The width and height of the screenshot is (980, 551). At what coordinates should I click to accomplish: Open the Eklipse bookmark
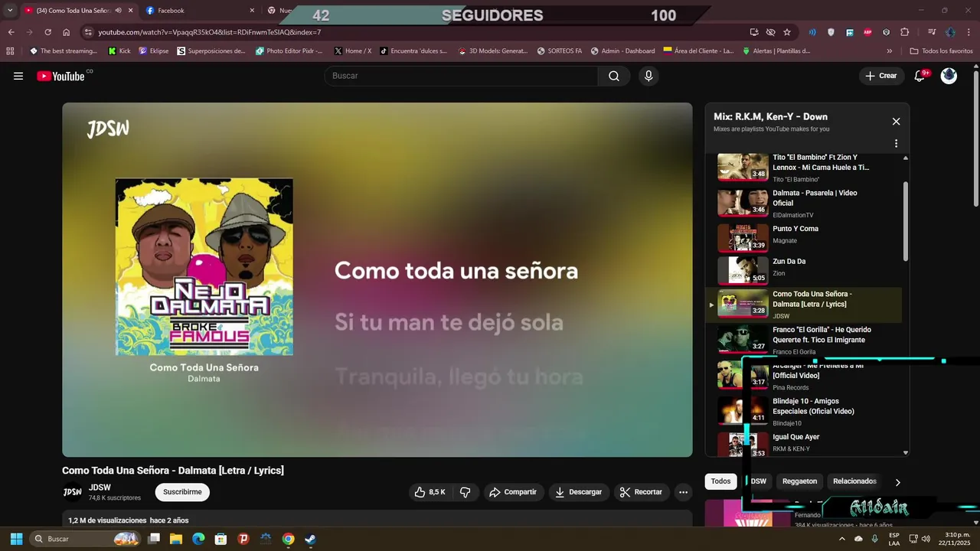click(x=153, y=51)
